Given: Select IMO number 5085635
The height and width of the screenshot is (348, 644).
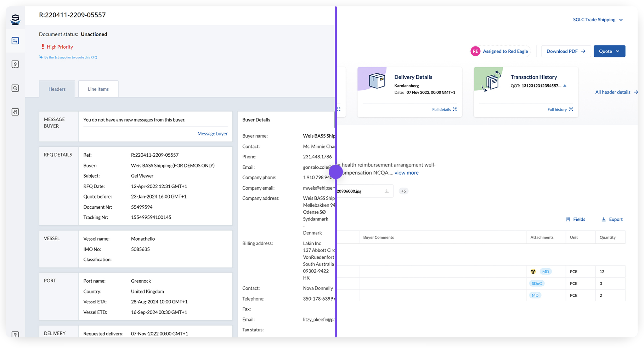Looking at the screenshot, I should click(140, 249).
